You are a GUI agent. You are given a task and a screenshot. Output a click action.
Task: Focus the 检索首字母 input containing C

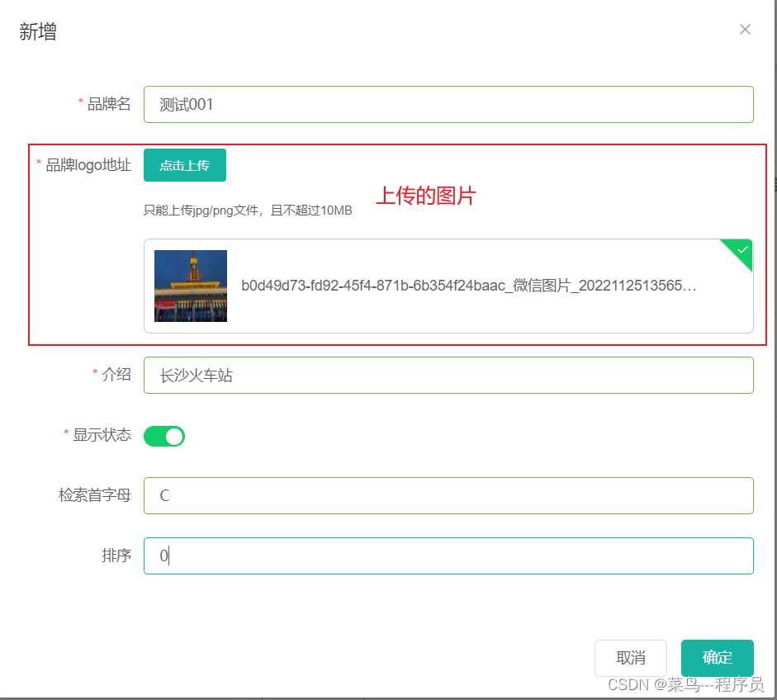tap(448, 495)
